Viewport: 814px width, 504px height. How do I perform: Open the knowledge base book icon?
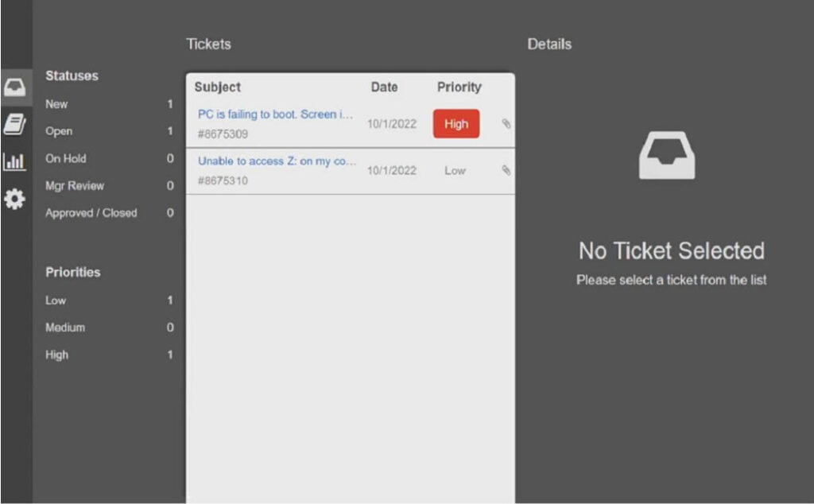tap(15, 125)
